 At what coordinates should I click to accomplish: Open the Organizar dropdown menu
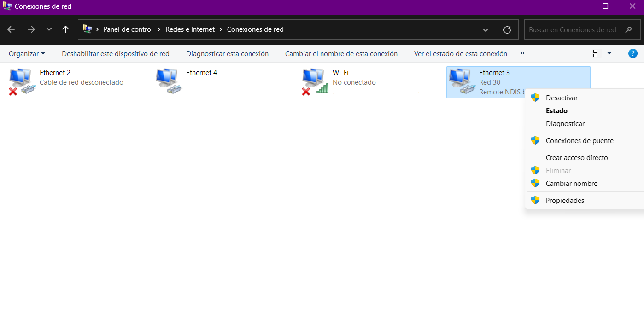click(x=27, y=54)
